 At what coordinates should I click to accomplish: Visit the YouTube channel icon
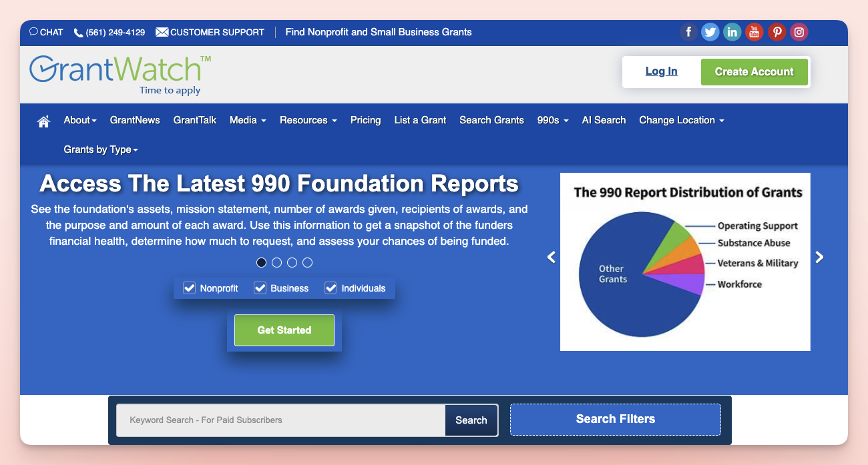pos(754,31)
